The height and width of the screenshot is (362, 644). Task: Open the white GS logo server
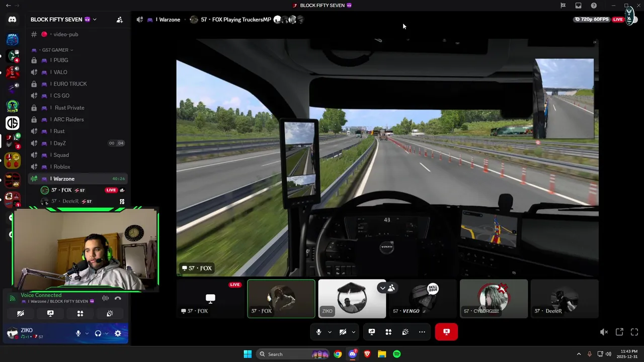[12, 123]
